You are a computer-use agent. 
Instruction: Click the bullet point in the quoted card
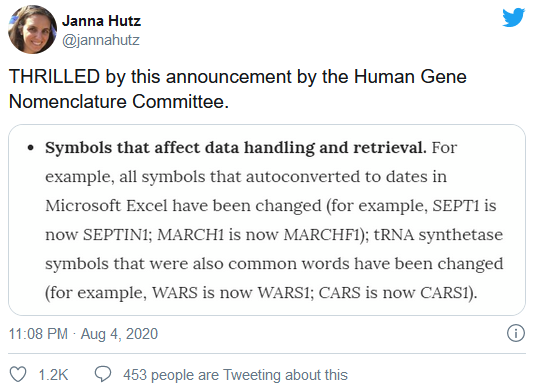[x=31, y=148]
